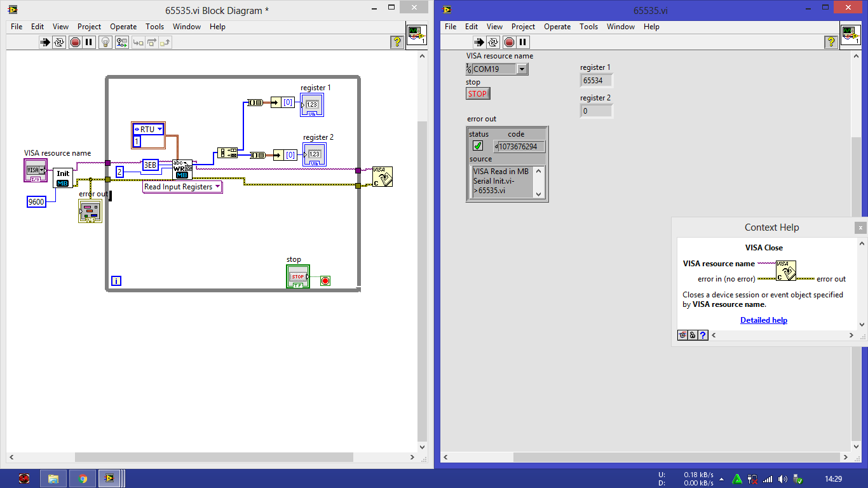Click the volume icon in system tray
Viewport: 868px width, 488px height.
click(x=783, y=479)
